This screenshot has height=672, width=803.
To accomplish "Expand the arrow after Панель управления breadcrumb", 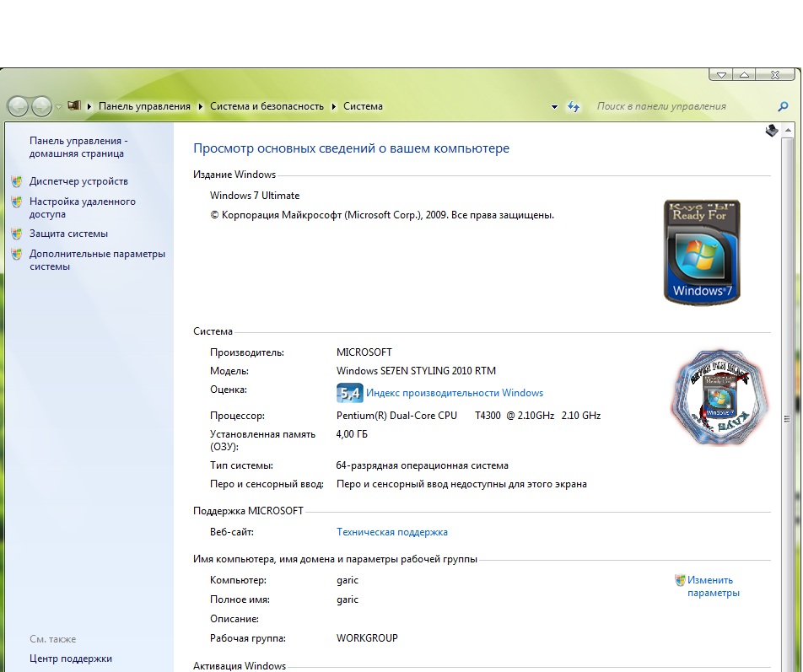I will pyautogui.click(x=200, y=106).
